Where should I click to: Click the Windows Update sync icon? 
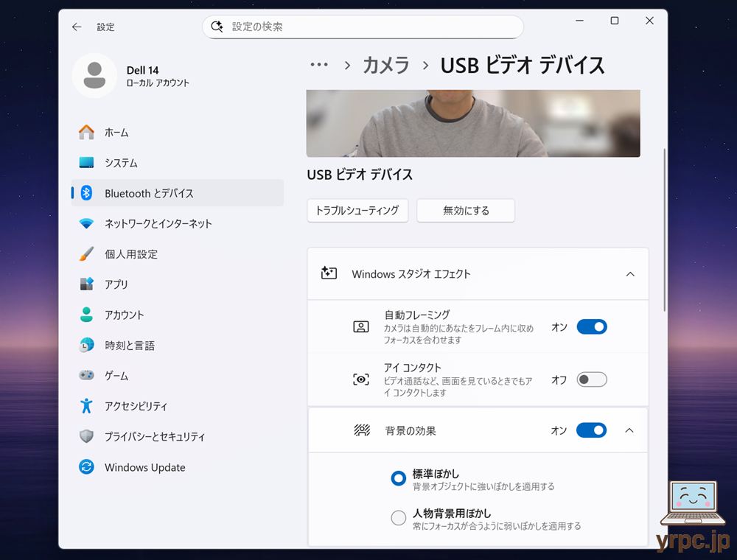pyautogui.click(x=86, y=467)
